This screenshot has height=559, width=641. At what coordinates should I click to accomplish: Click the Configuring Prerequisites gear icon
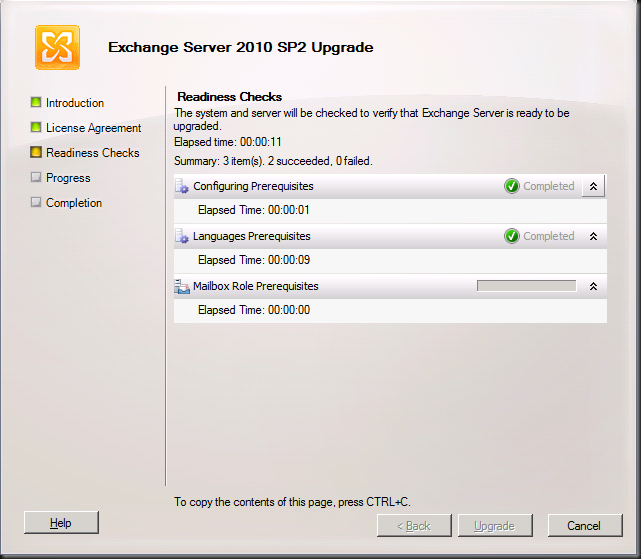point(182,186)
